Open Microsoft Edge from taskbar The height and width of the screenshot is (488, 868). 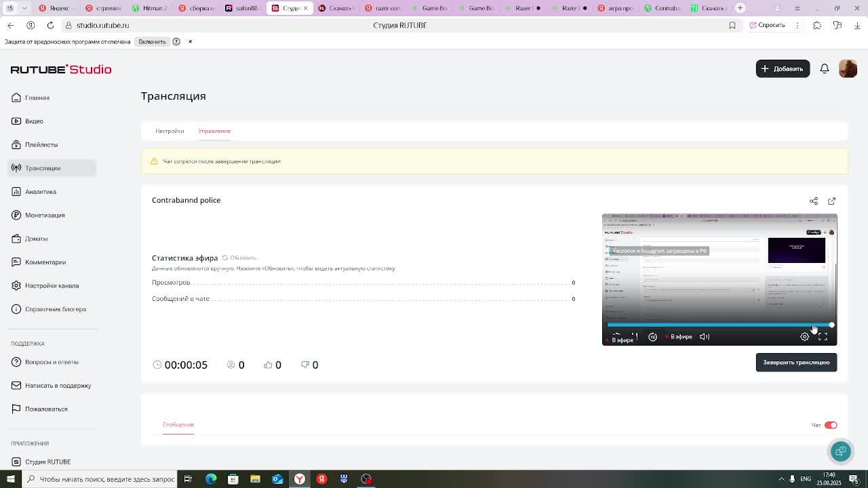click(211, 479)
